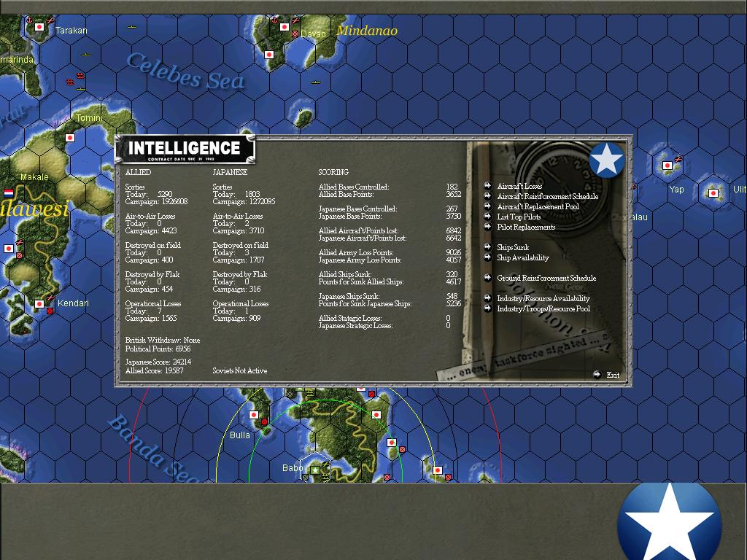Click Allied Army Loss Points value 9026
This screenshot has height=560, width=747.
pos(454,252)
